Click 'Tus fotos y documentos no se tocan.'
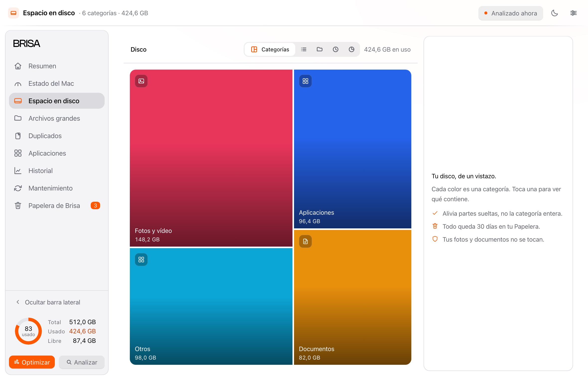Viewport: 588px width, 379px height. click(493, 240)
